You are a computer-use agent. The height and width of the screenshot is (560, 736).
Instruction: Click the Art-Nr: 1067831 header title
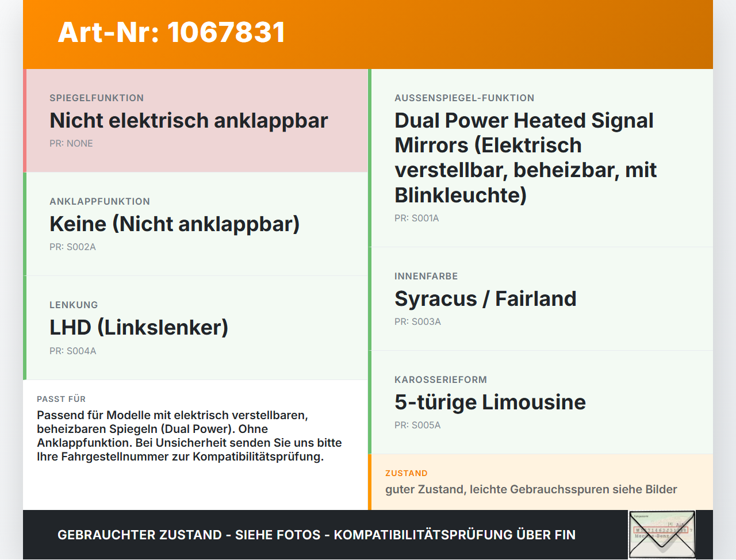click(171, 32)
